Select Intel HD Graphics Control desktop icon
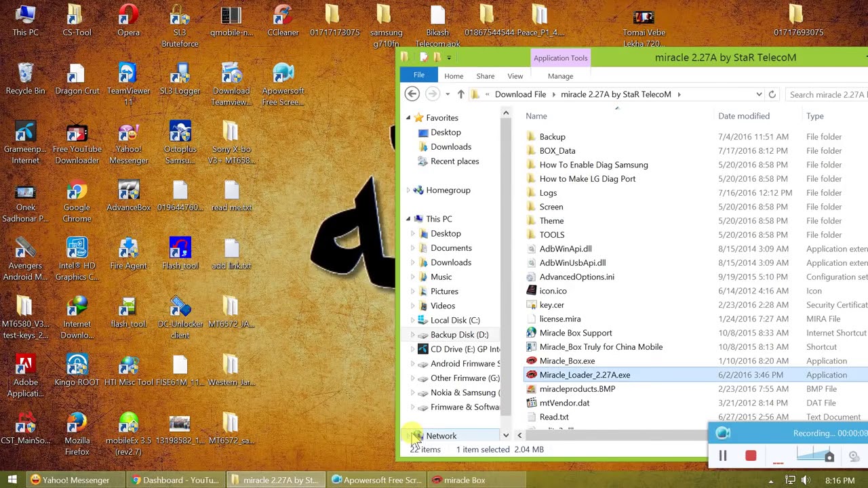 [77, 259]
